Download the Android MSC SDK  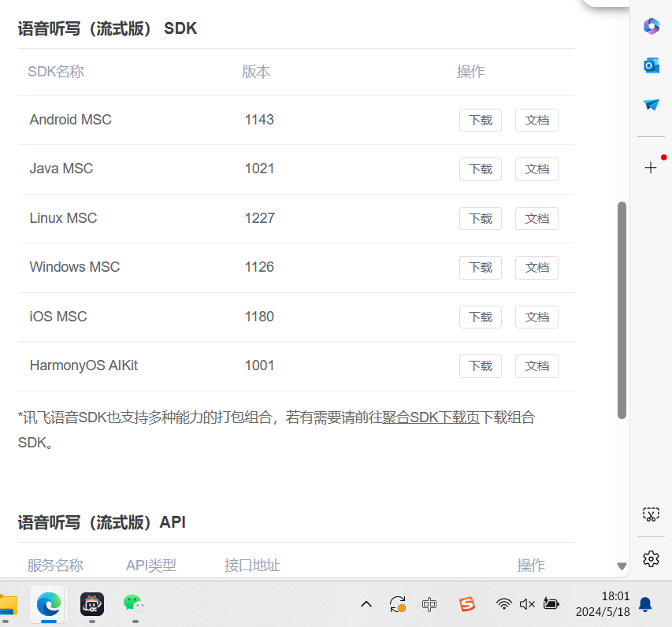point(481,120)
